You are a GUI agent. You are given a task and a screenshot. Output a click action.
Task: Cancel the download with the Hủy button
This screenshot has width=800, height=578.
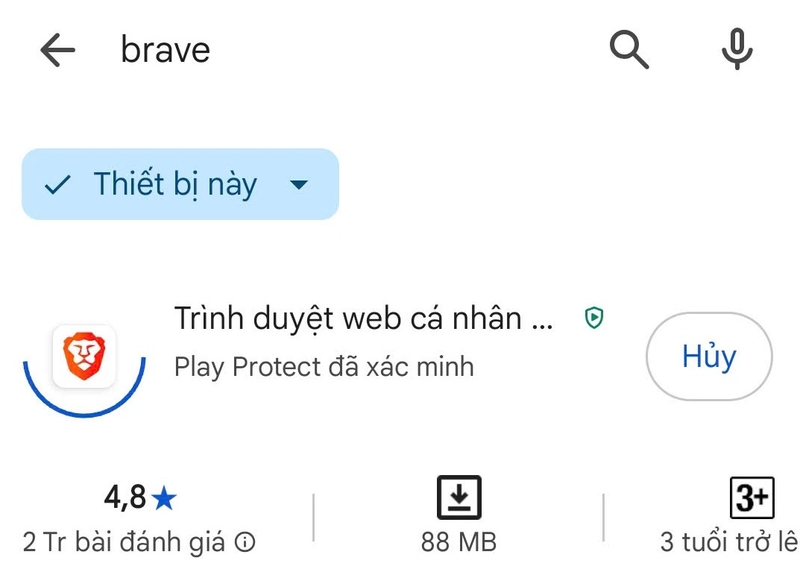pos(708,356)
